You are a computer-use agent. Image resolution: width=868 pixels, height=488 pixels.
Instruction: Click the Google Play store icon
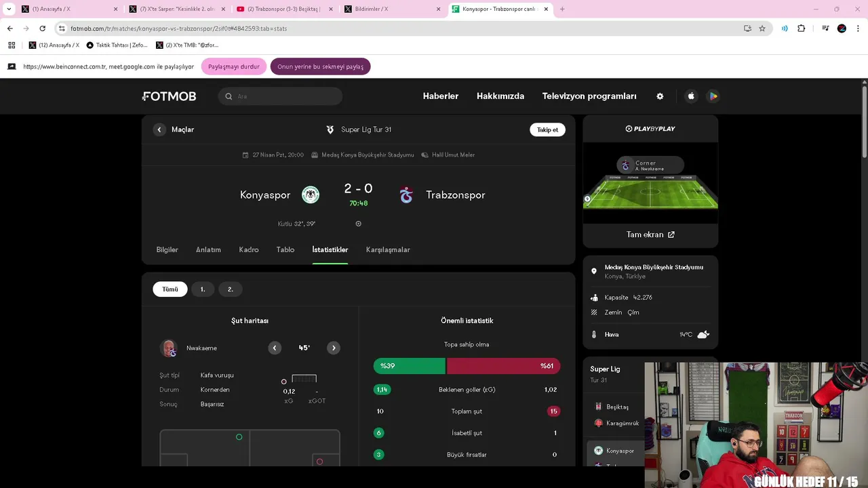point(713,96)
